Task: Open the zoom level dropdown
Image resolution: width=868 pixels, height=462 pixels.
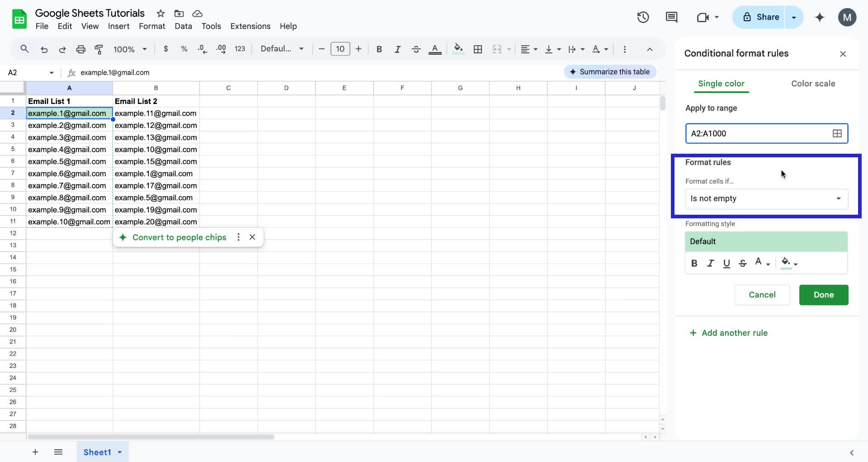Action: 130,49
